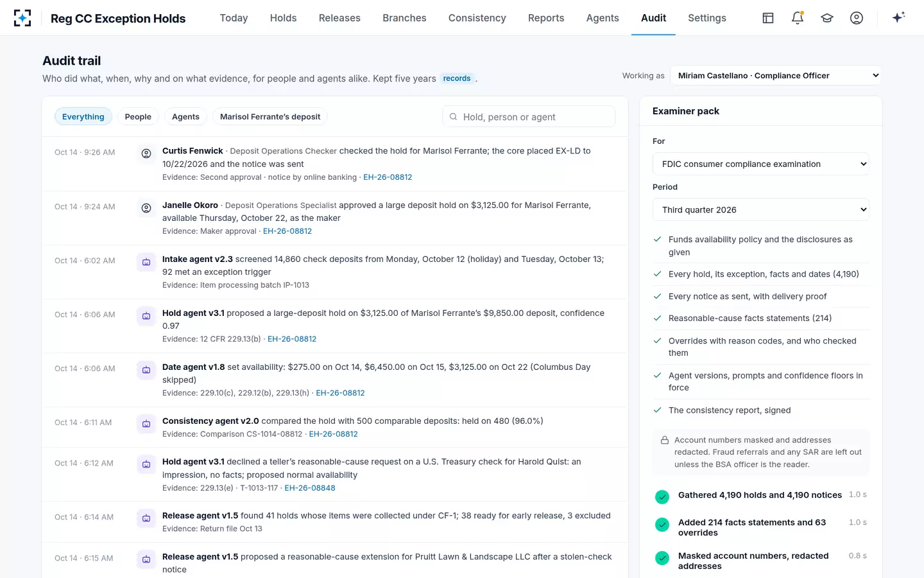Click search magnifier icon in search box
This screenshot has height=578, width=924.
[453, 117]
